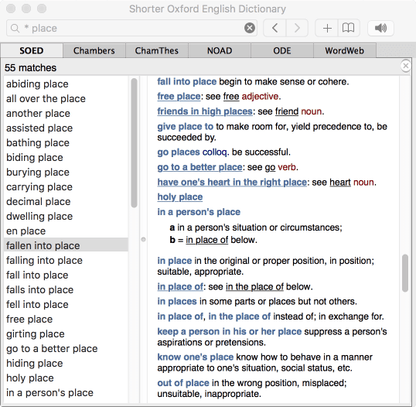Follow the 'free place' link in definitions
This screenshot has height=407, width=416.
(179, 96)
